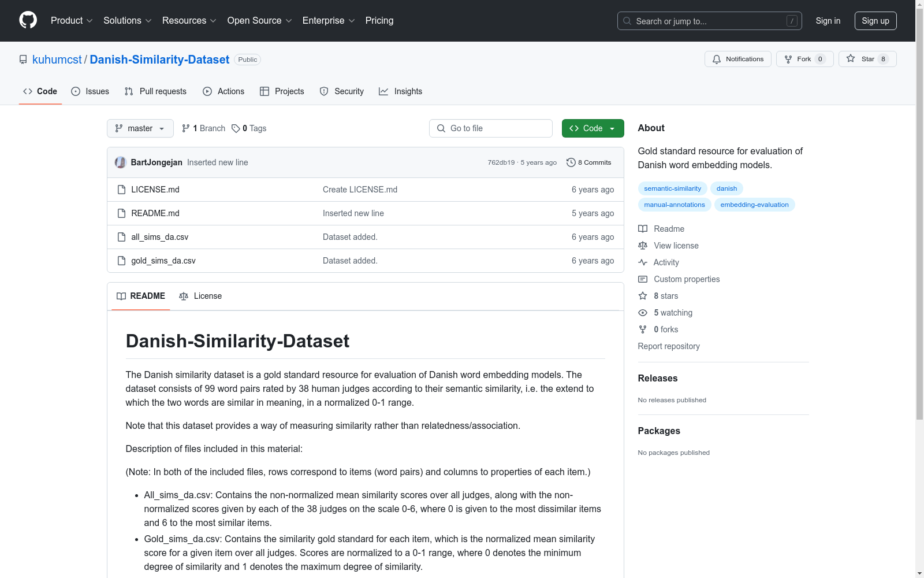Switch to the Issues tab
This screenshot has width=924, height=578.
point(90,91)
